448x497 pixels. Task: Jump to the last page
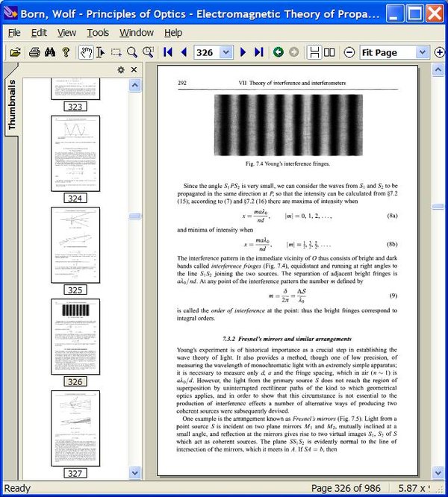coord(258,52)
